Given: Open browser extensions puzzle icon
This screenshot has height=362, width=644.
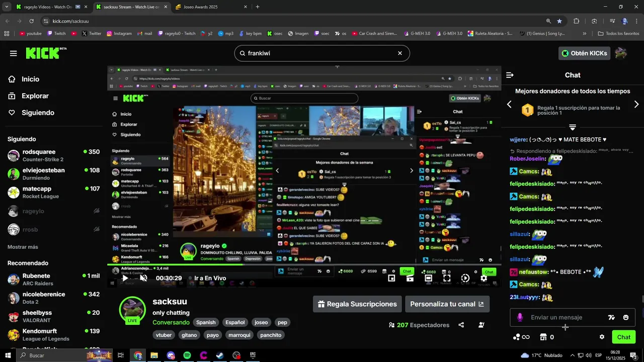Looking at the screenshot, I should coord(577,21).
